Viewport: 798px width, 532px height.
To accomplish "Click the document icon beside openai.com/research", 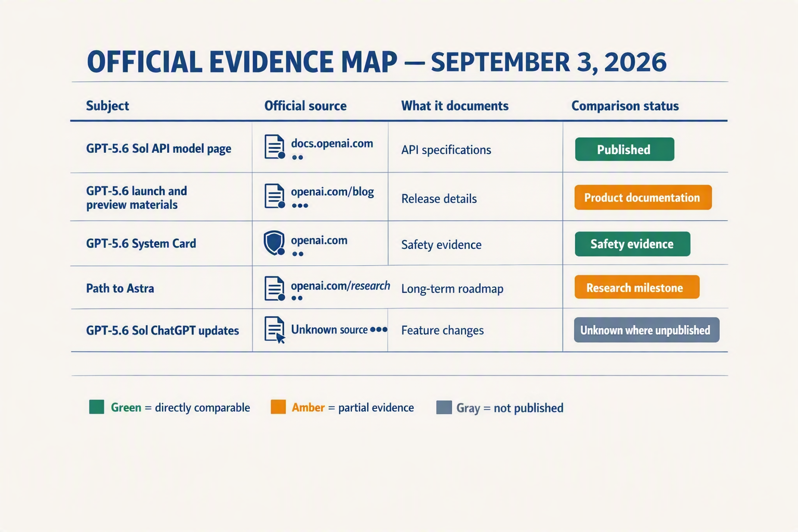I will [x=274, y=288].
